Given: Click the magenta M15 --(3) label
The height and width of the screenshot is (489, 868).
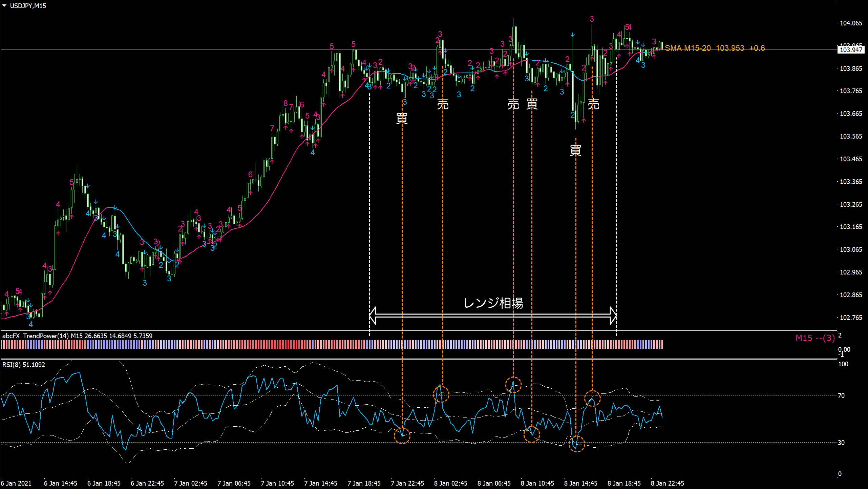Looking at the screenshot, I should pyautogui.click(x=815, y=338).
